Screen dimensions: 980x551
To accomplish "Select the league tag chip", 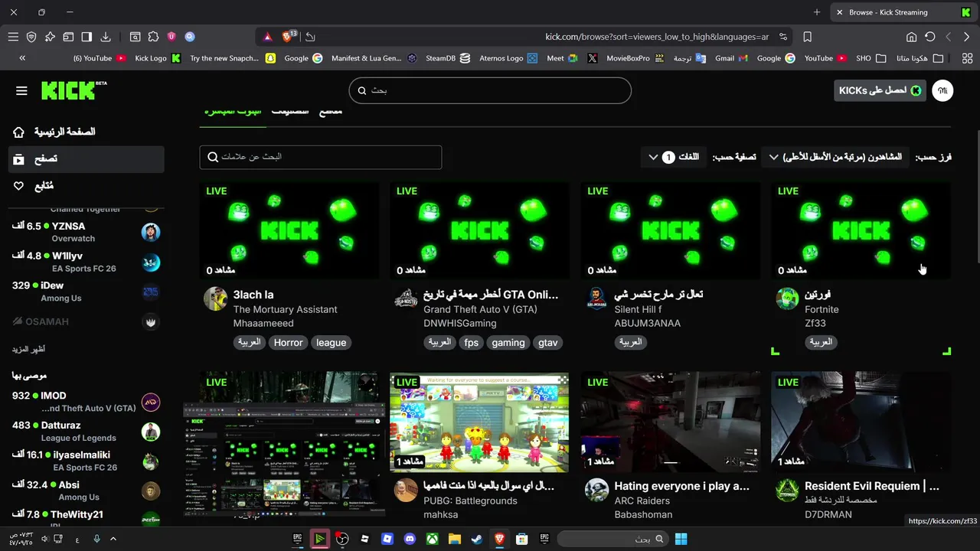I will pyautogui.click(x=332, y=343).
